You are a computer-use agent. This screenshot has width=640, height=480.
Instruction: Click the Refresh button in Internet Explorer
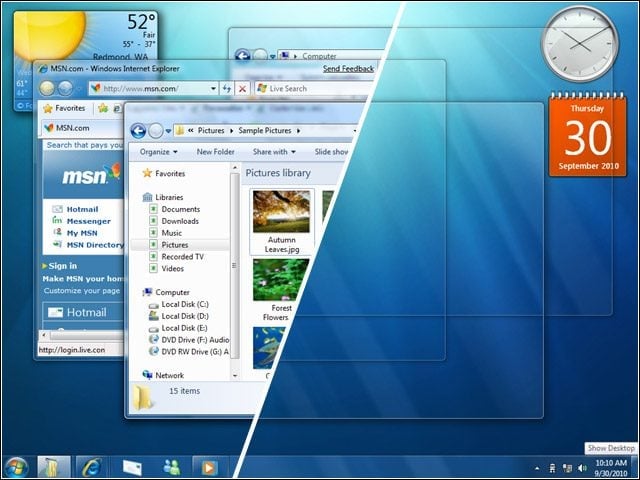click(x=227, y=89)
